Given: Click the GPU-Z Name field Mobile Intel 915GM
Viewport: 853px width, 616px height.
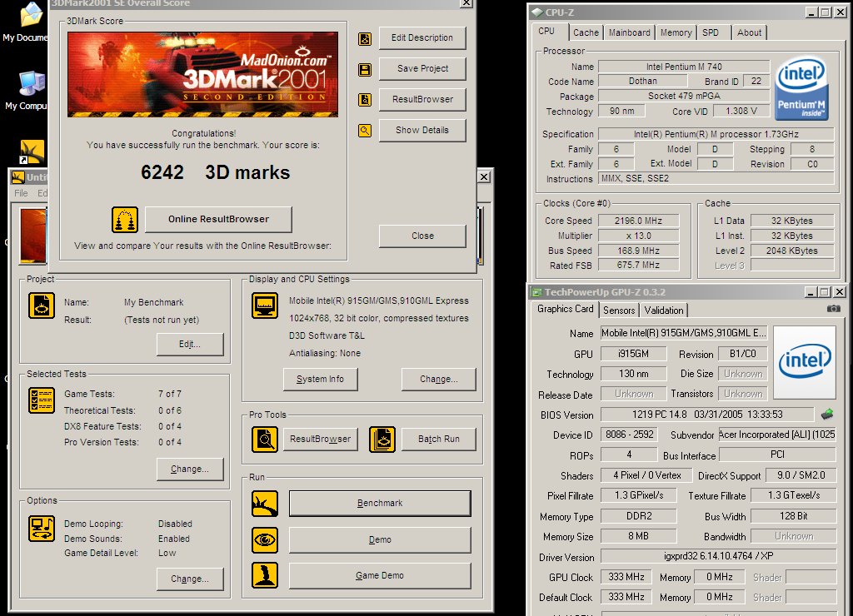Looking at the screenshot, I should tap(684, 333).
